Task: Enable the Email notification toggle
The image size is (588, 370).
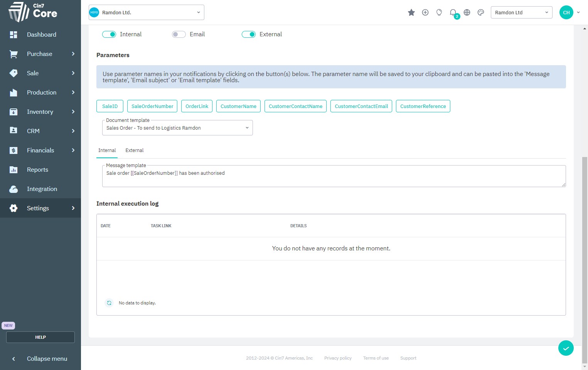Action: click(179, 34)
